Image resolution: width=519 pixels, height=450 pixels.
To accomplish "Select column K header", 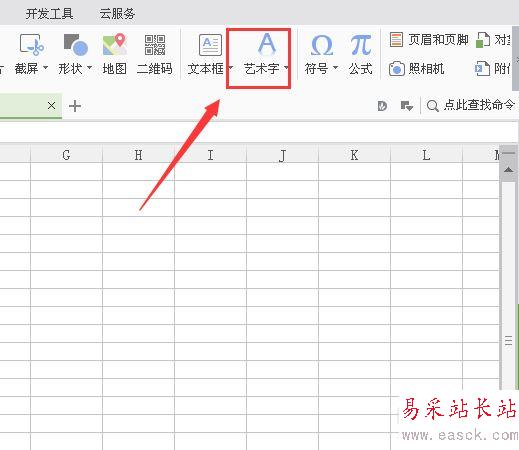I will point(354,155).
